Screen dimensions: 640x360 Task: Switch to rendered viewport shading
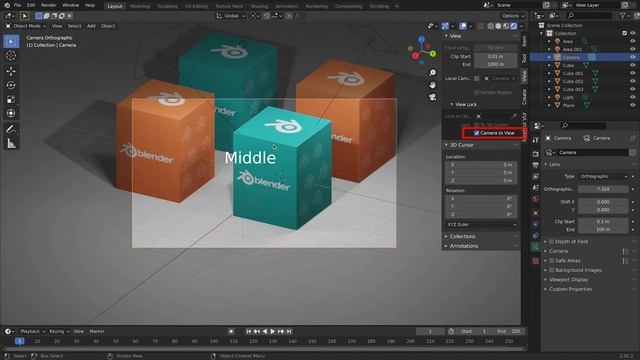(514, 26)
